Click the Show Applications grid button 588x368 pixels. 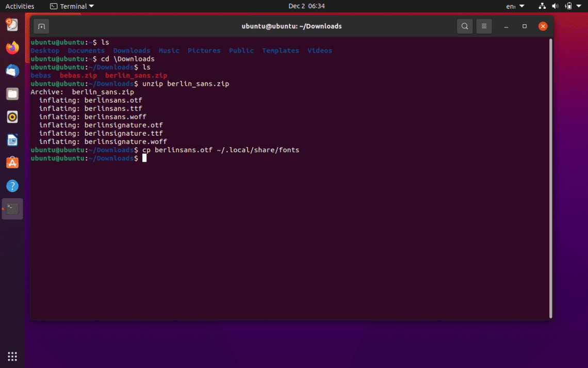[12, 356]
